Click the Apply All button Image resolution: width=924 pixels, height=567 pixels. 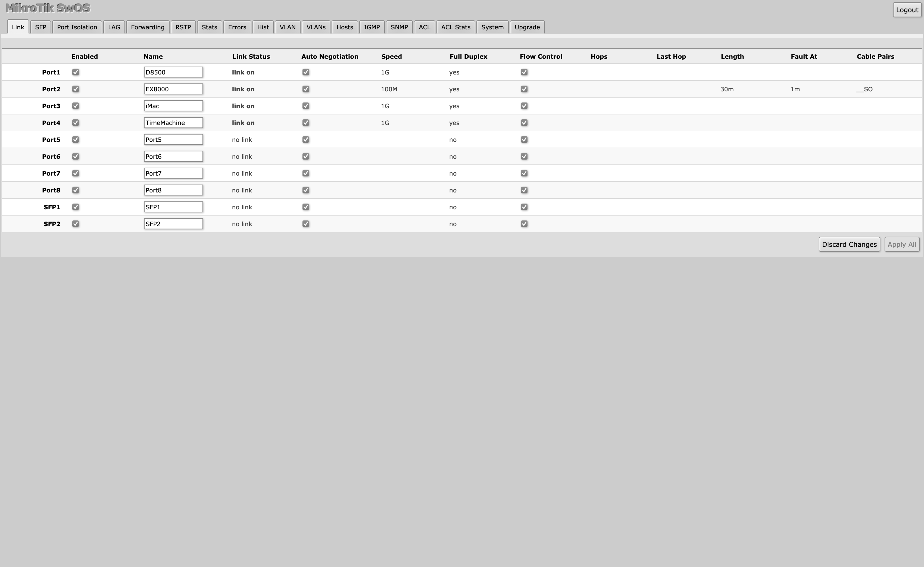tap(902, 244)
